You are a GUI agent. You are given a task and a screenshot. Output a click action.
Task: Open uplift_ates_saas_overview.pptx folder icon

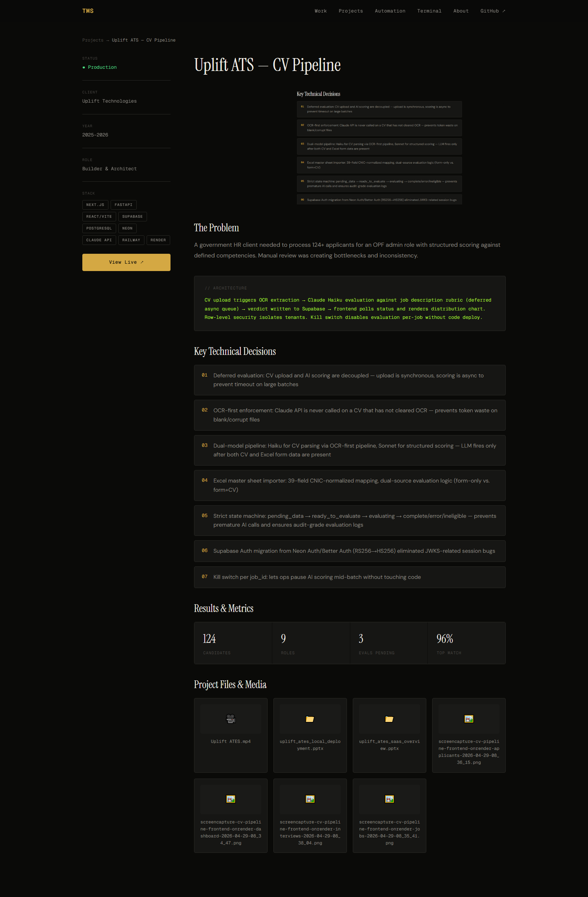389,719
